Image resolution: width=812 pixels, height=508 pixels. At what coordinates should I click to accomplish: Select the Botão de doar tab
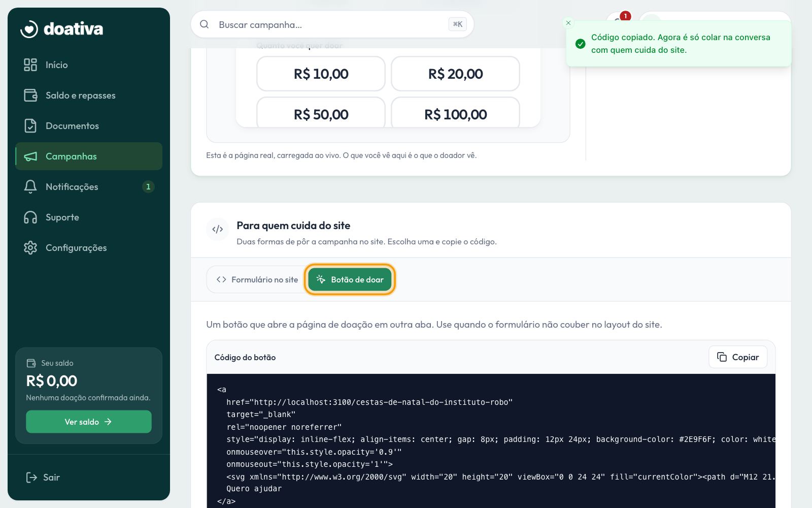(x=350, y=279)
